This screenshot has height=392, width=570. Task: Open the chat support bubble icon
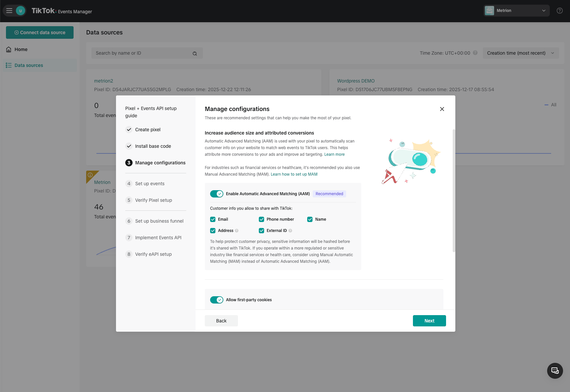point(555,371)
